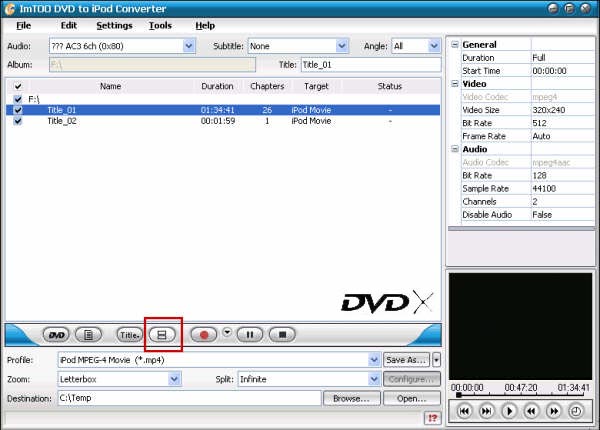
Task: Collapse the Audio properties group
Action: tap(455, 149)
